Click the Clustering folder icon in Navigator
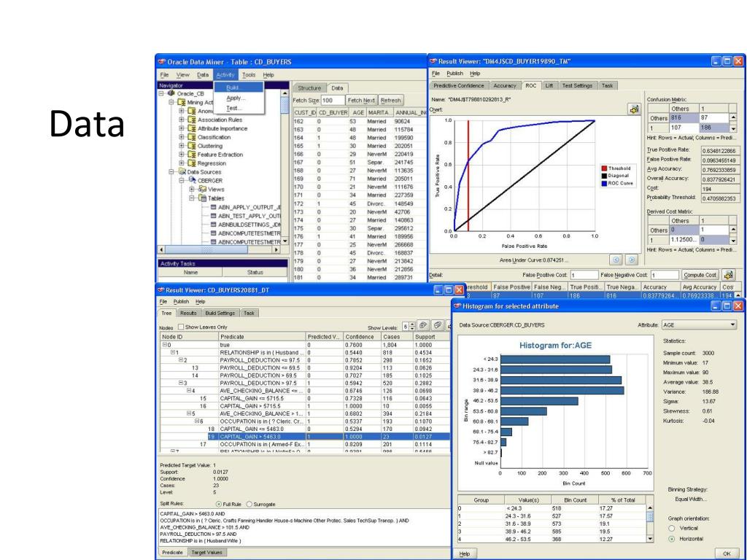The height and width of the screenshot is (560, 747). [x=192, y=146]
